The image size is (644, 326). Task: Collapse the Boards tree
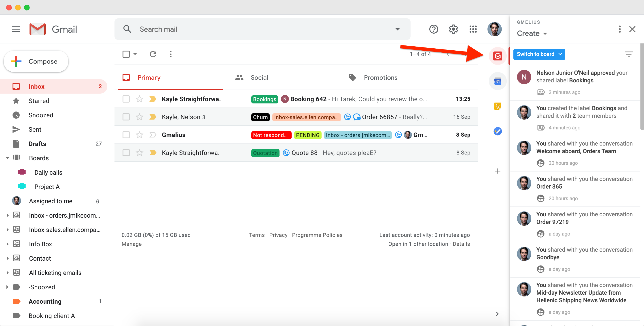8,158
